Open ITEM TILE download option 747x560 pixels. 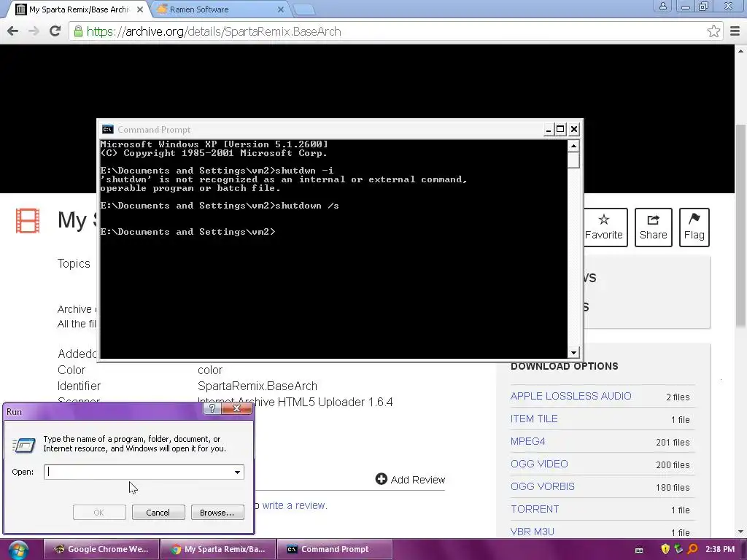pos(534,419)
